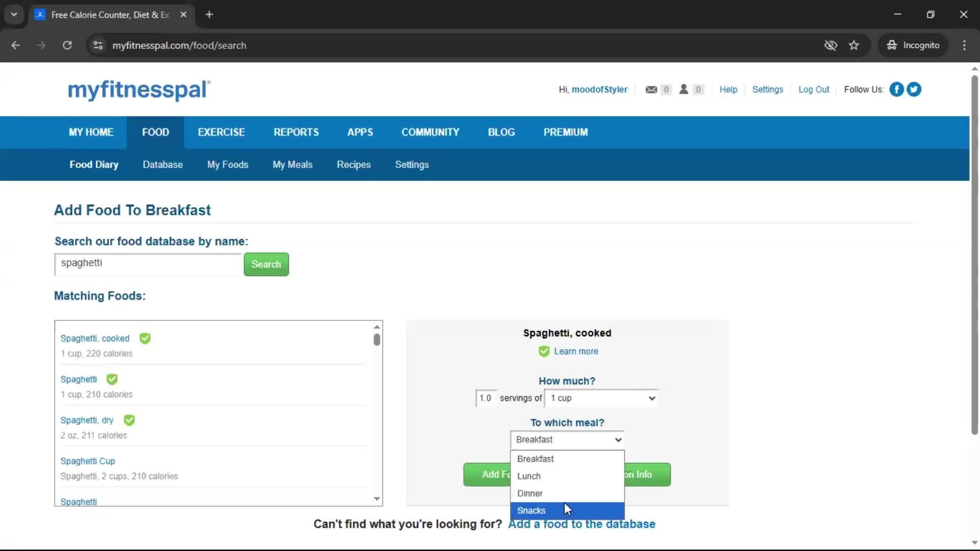Open Food Diary in the sub-navigation
Viewport: 980px width, 551px height.
tap(94, 165)
